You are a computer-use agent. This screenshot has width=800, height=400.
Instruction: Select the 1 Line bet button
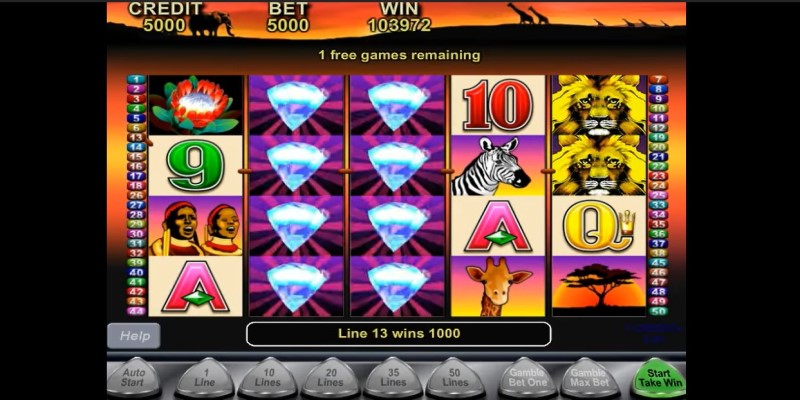pos(204,378)
